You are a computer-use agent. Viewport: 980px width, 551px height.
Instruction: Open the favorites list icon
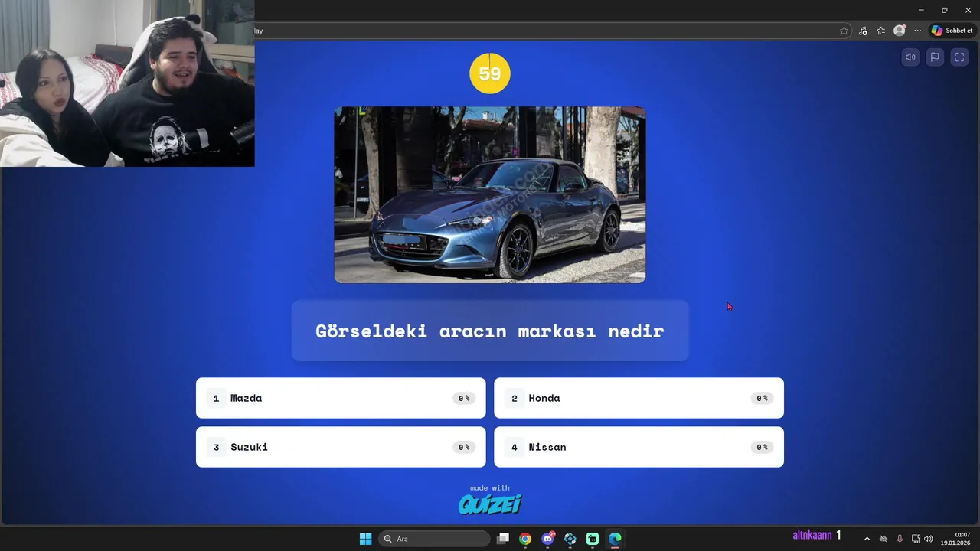tap(881, 31)
